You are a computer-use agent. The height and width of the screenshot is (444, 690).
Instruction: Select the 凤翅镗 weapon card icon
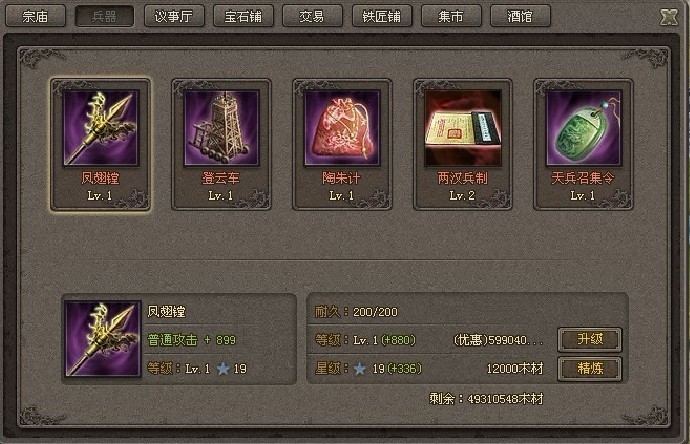[101, 128]
